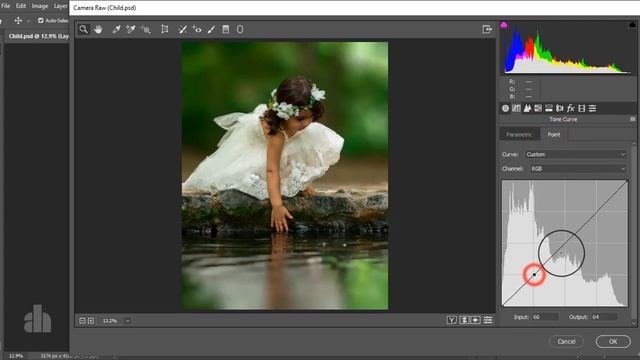Select the Adjustment Brush tool
This screenshot has width=640, height=360.
tap(211, 29)
